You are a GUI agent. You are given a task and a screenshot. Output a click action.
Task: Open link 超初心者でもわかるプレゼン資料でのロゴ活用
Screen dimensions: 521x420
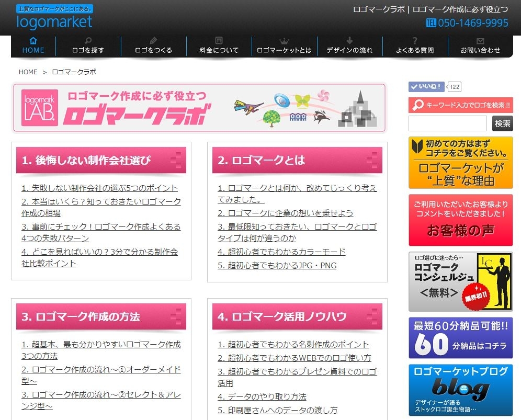tap(297, 377)
